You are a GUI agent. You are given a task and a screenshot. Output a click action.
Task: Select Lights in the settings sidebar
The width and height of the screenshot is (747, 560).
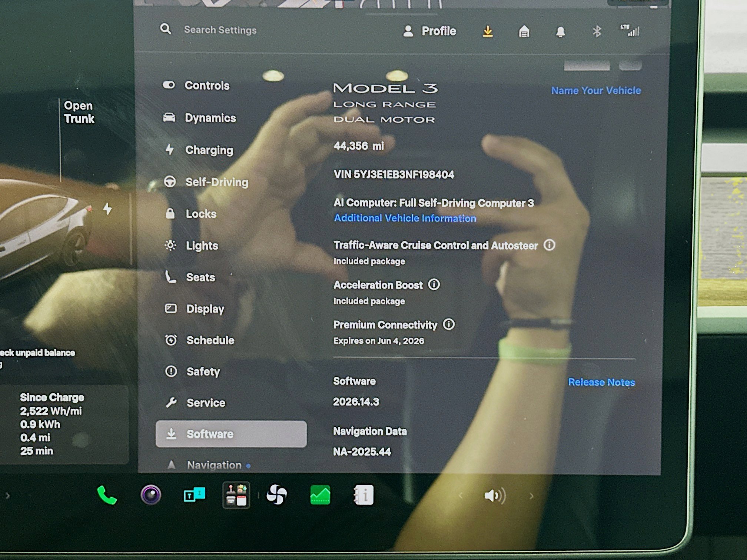click(191, 246)
